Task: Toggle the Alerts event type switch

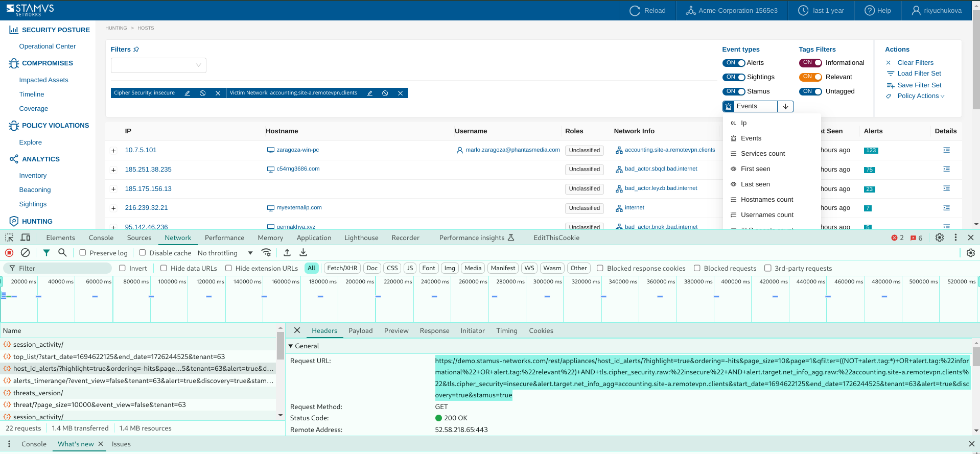Action: pos(733,63)
